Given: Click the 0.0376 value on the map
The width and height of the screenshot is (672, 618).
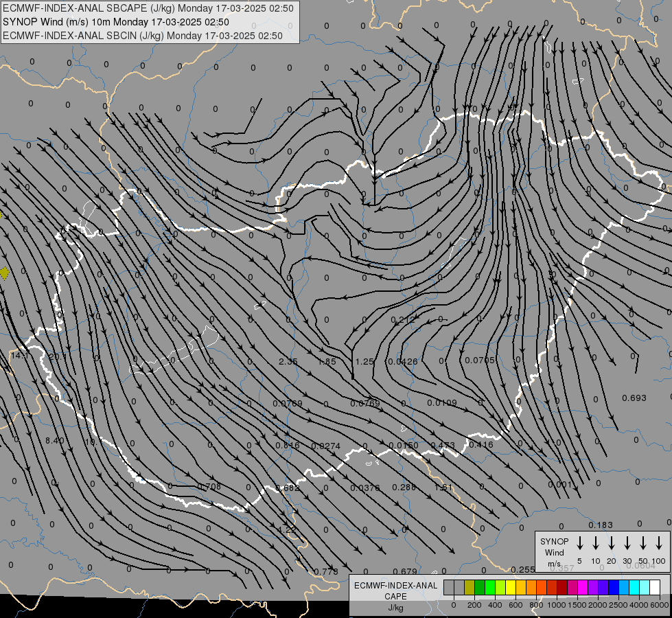Looking at the screenshot, I should 364,488.
